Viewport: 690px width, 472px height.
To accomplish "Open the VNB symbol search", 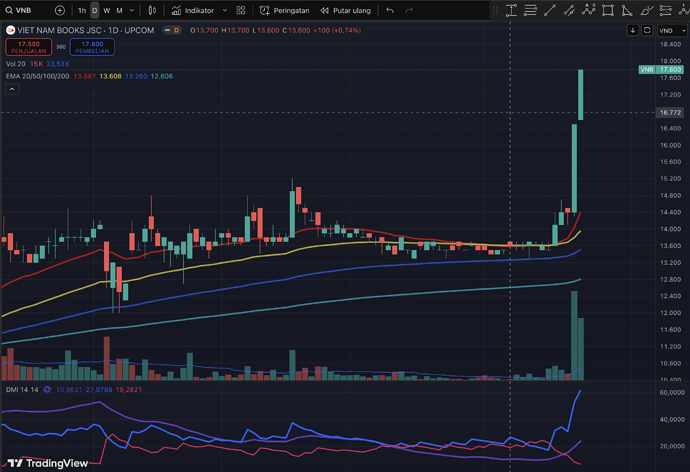I will click(18, 10).
